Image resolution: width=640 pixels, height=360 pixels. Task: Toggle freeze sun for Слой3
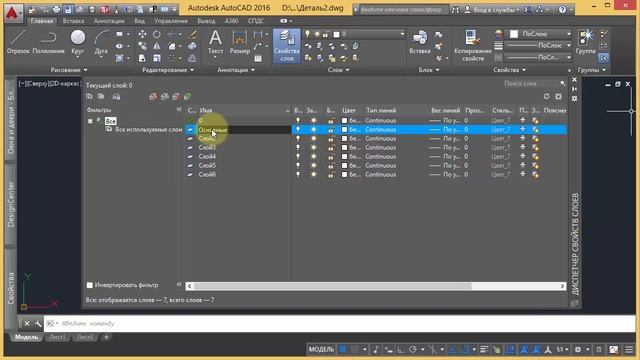[313, 147]
